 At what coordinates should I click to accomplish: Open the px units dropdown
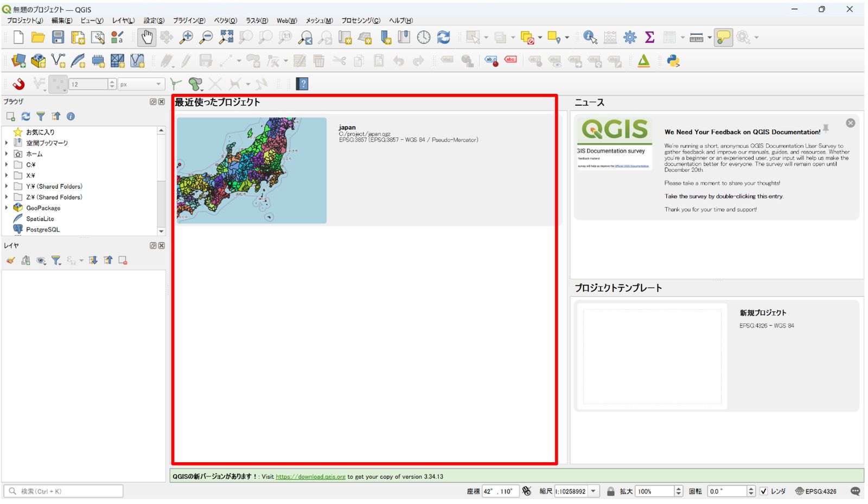(x=141, y=84)
